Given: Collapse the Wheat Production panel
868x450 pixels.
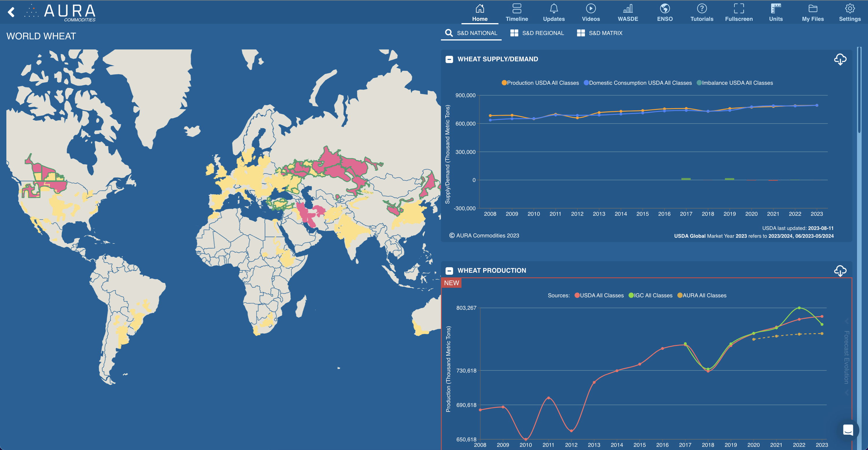Looking at the screenshot, I should coord(449,270).
